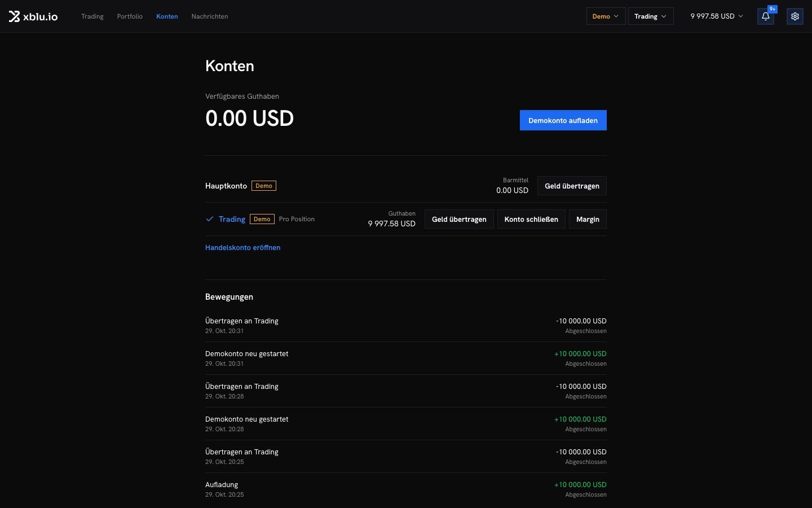Click Geld übertragen in the Trading row
Screen dimensions: 812x508
[x=459, y=219]
